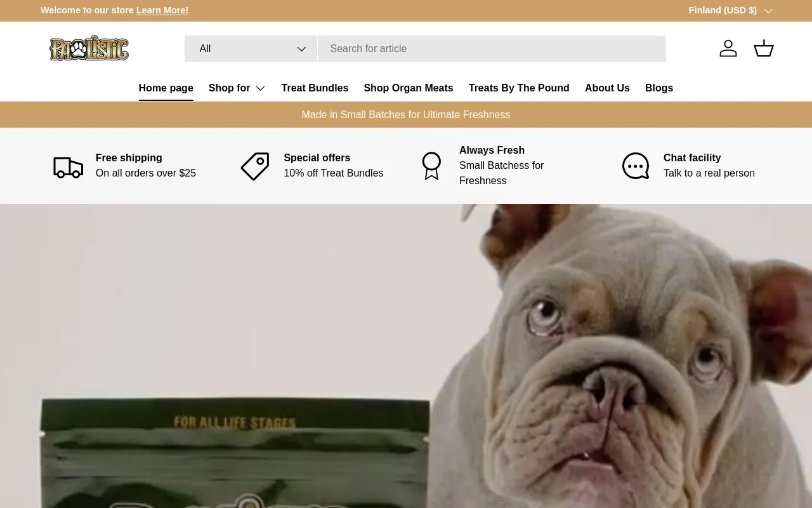Expand the Finland (USD $) country selector
Image resolution: width=812 pixels, height=508 pixels.
pyautogui.click(x=730, y=11)
